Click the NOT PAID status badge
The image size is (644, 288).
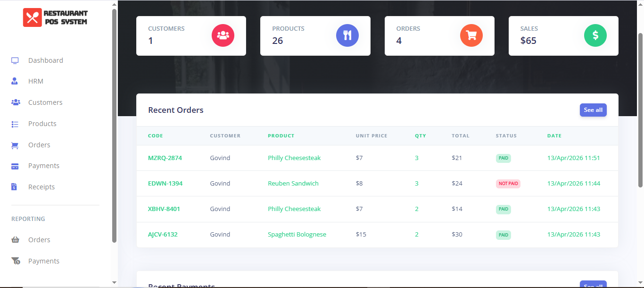point(508,184)
